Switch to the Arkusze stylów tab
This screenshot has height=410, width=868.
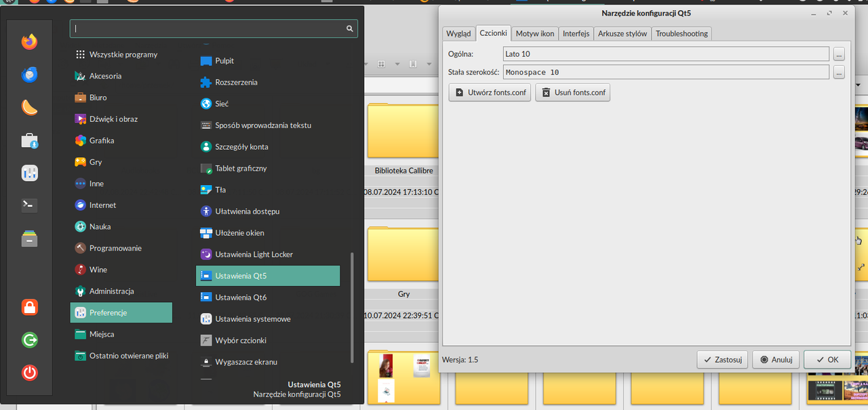click(623, 34)
